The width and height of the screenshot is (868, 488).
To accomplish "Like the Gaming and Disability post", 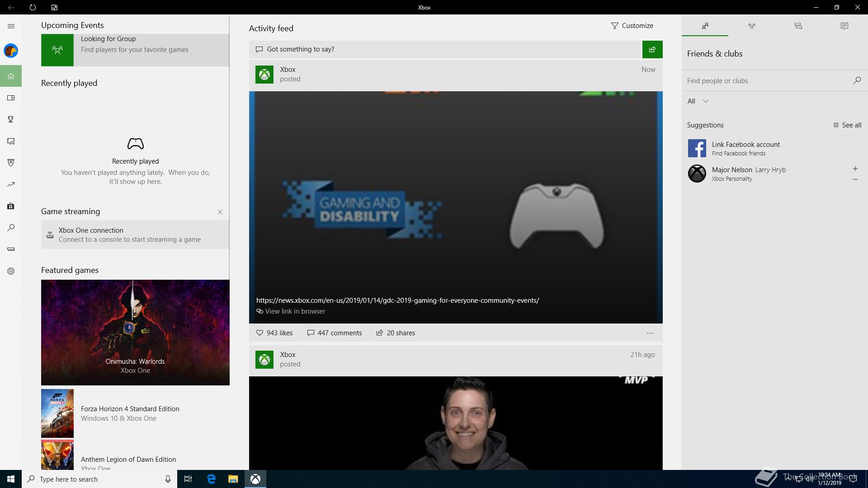I will tap(274, 333).
